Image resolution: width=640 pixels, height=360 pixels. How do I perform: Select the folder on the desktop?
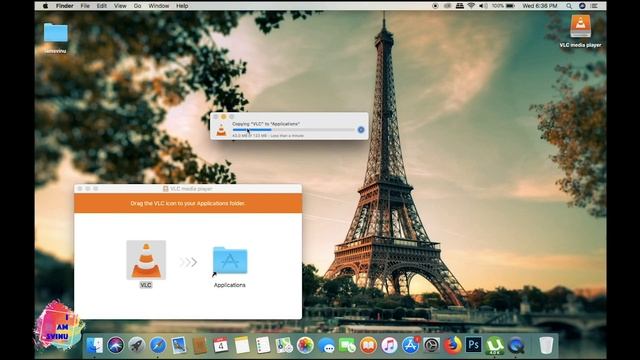click(56, 33)
